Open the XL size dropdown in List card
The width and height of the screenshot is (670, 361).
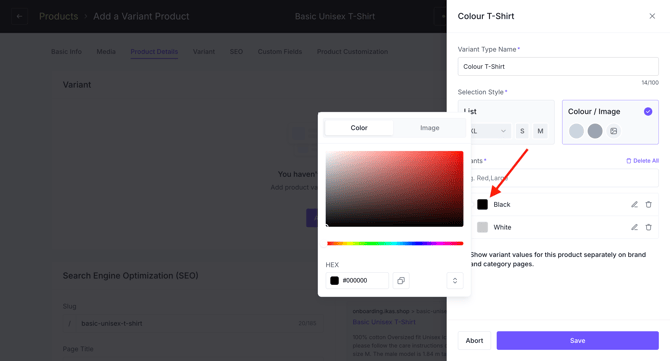coord(488,131)
